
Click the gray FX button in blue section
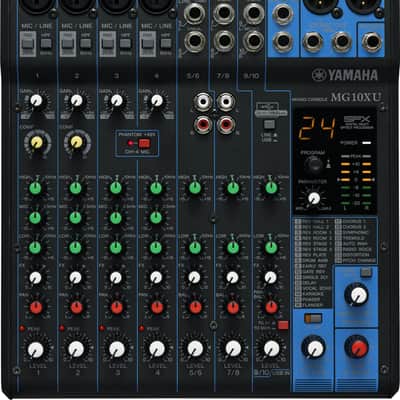366,273
